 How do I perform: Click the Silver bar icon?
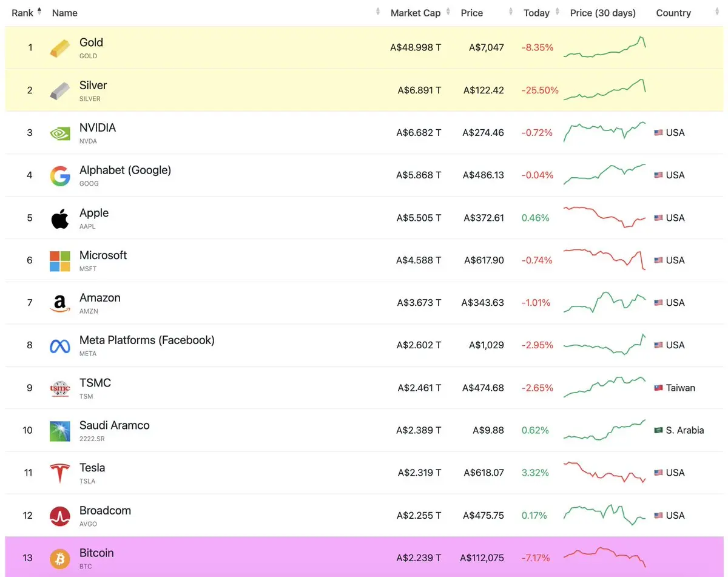tap(59, 90)
